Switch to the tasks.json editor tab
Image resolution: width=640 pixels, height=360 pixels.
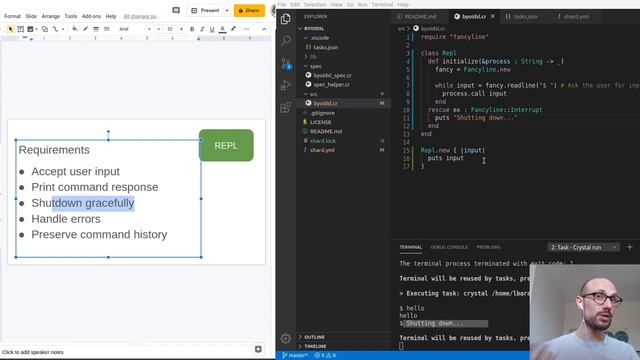tap(525, 17)
